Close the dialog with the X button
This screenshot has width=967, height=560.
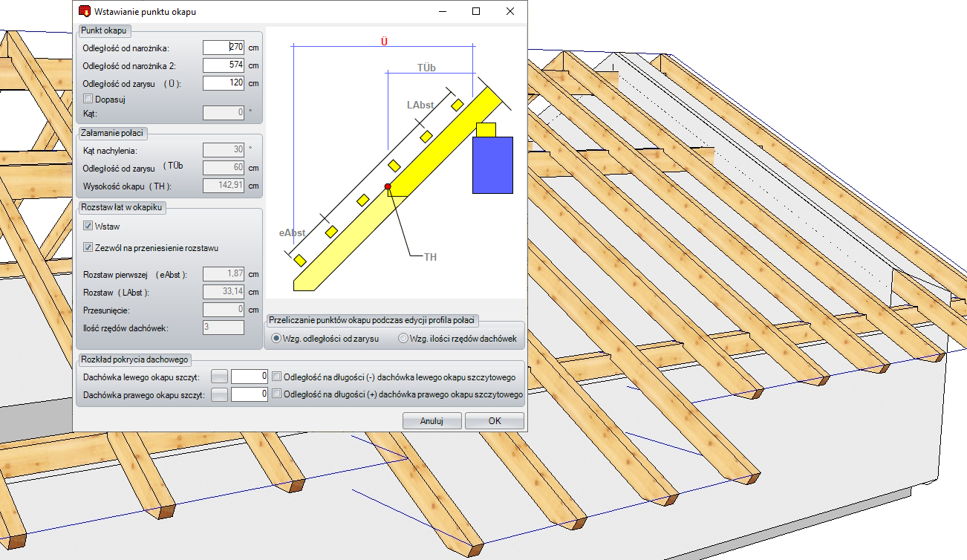click(x=510, y=12)
